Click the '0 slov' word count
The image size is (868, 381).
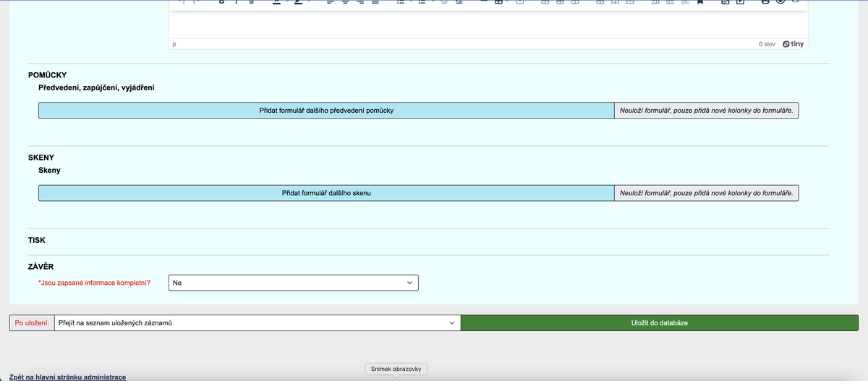point(767,44)
